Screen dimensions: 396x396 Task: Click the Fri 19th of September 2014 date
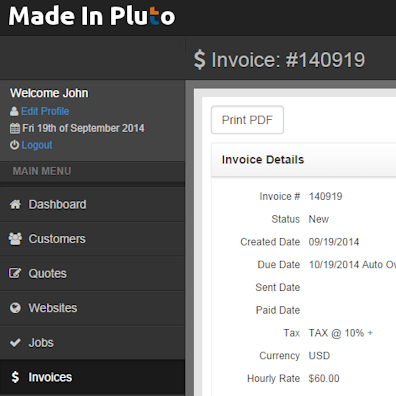[83, 128]
